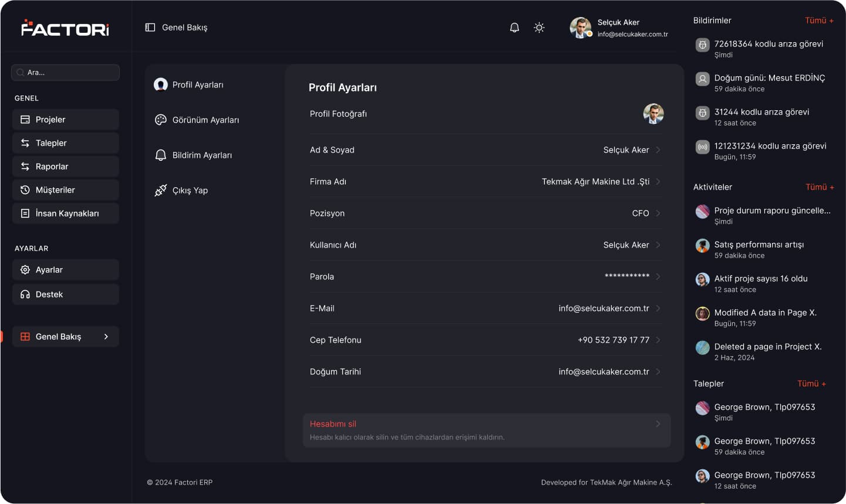Switch to Görünüm Ayarları tab
The height and width of the screenshot is (504, 846).
coord(197,120)
